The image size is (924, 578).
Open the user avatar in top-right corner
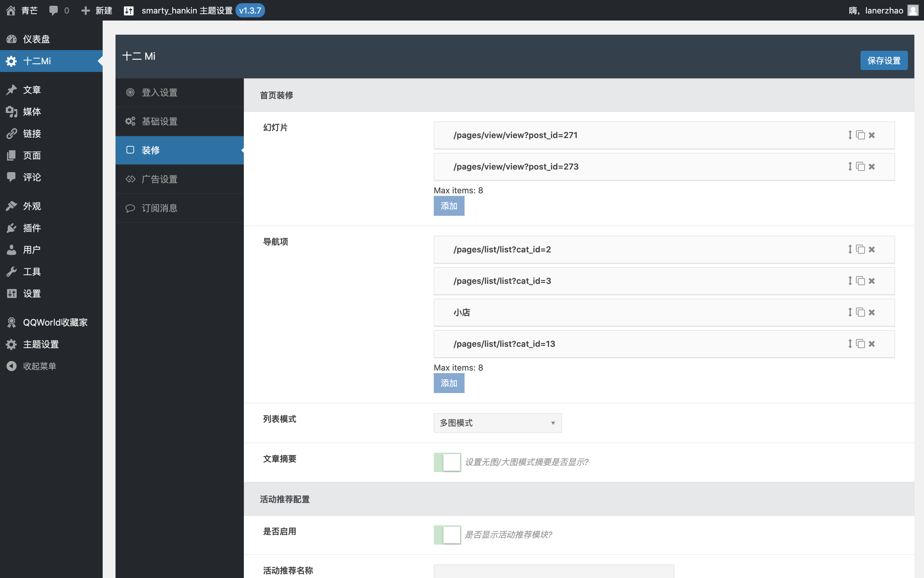click(x=912, y=10)
